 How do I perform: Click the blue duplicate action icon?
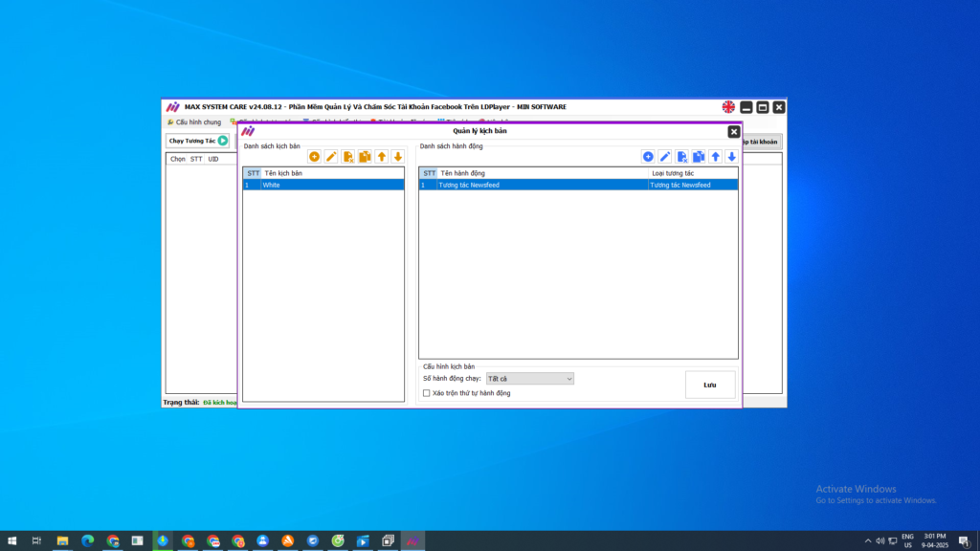click(699, 156)
